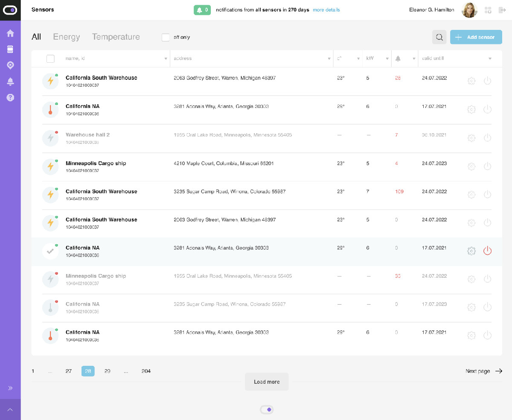Open the 'valid untill' column dropdown arrow

(490, 58)
